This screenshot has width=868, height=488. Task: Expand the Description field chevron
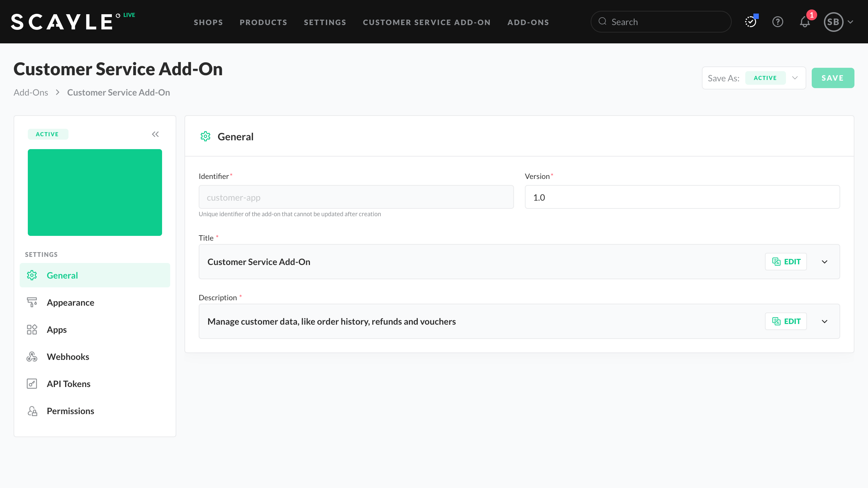(825, 321)
